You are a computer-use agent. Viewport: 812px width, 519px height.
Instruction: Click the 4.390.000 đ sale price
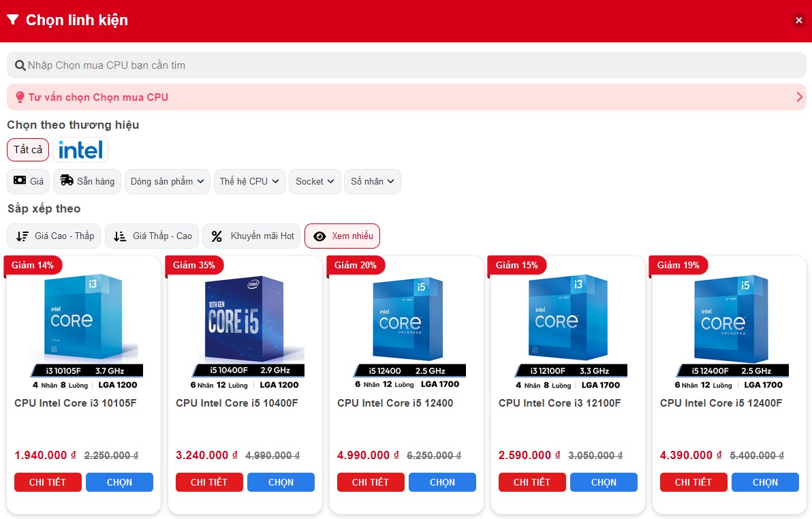pyautogui.click(x=691, y=455)
